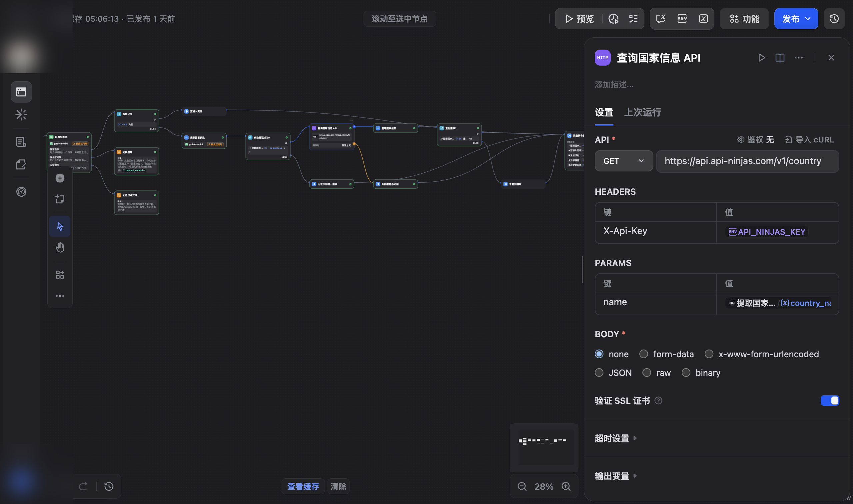Redo the last canvas change
The height and width of the screenshot is (504, 853).
pyautogui.click(x=83, y=486)
